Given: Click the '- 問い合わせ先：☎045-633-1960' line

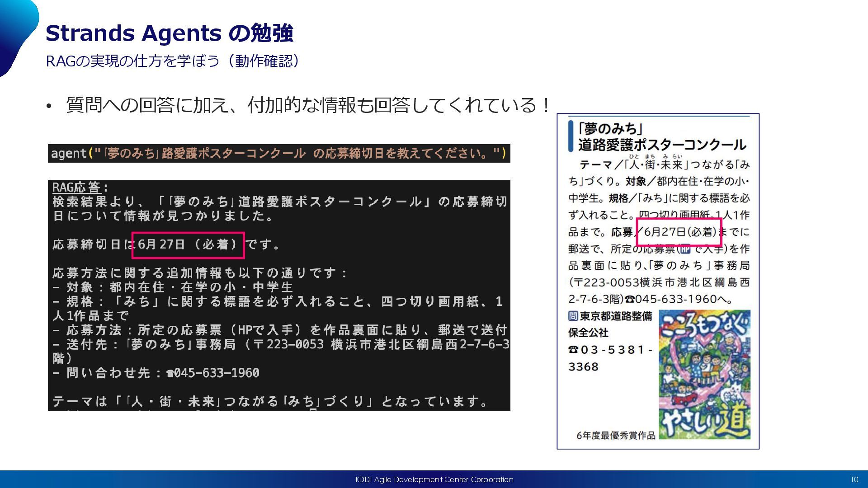Looking at the screenshot, I should [x=156, y=373].
